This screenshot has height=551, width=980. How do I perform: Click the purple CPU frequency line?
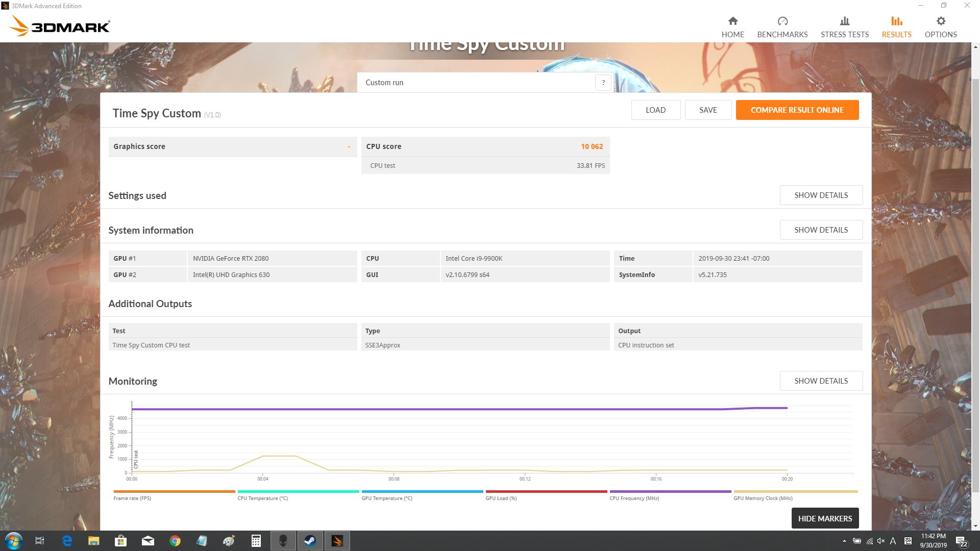459,409
